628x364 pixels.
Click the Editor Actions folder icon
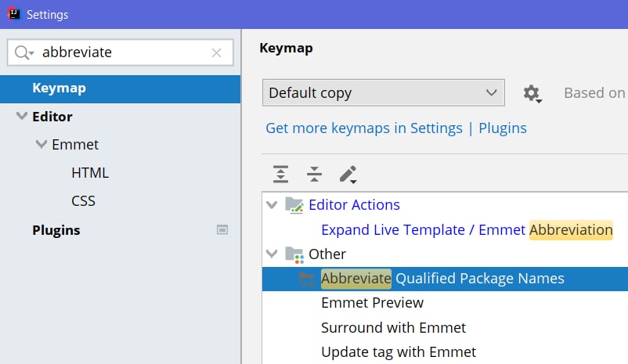(x=294, y=205)
